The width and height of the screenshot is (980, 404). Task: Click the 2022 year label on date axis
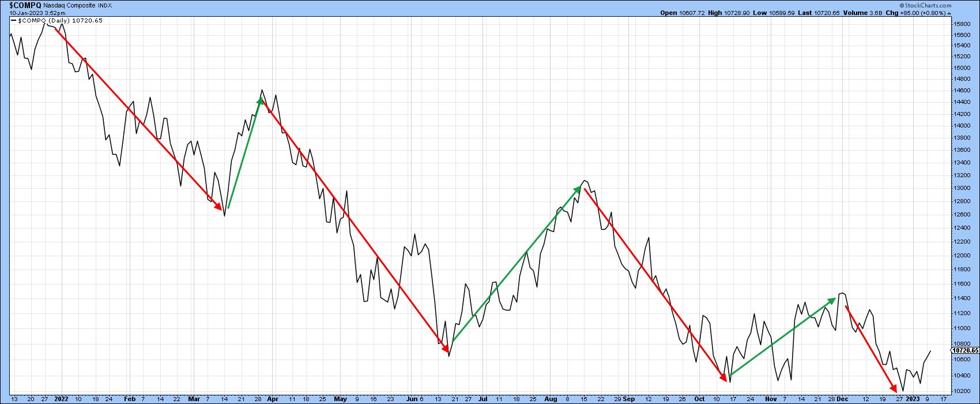tap(61, 399)
